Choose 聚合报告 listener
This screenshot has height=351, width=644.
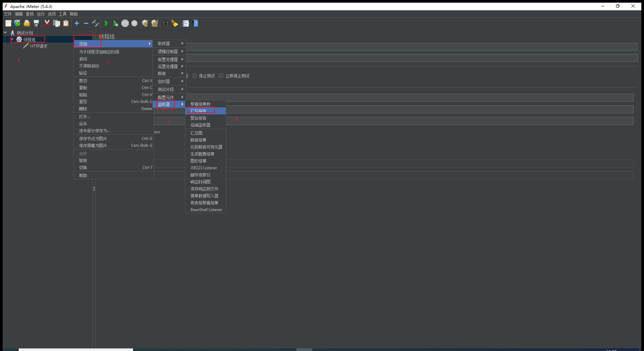[206, 118]
